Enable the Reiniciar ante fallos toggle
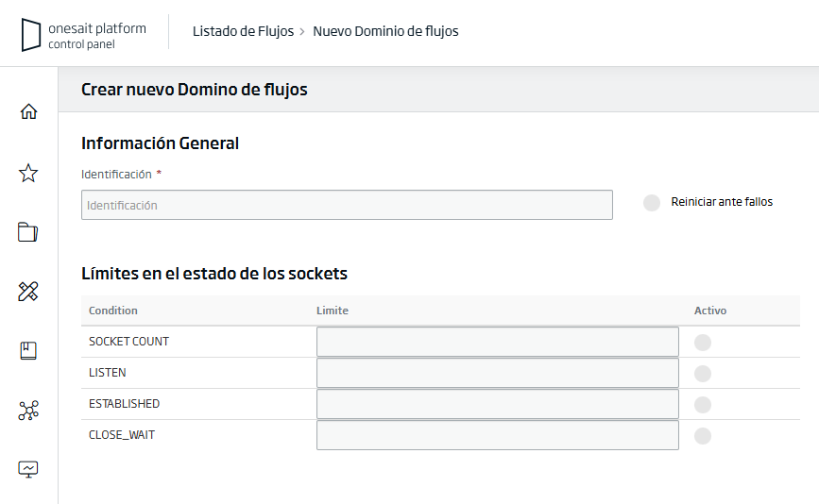This screenshot has height=504, width=819. (652, 203)
